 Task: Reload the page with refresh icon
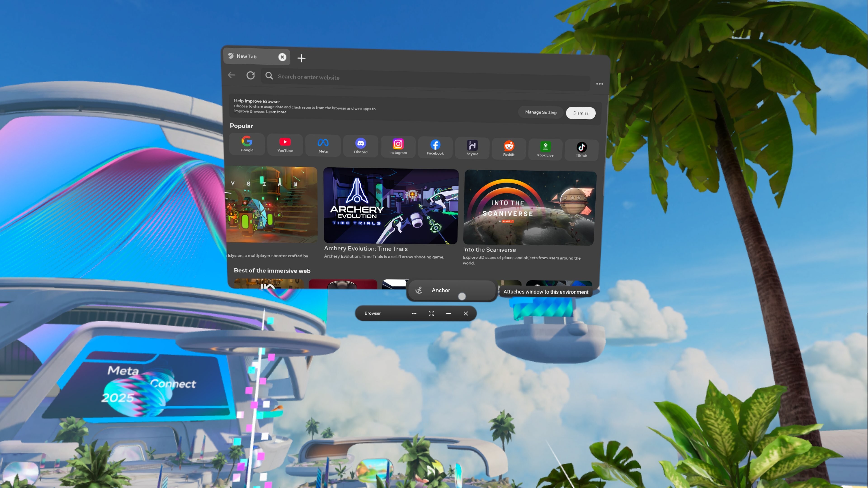(250, 75)
